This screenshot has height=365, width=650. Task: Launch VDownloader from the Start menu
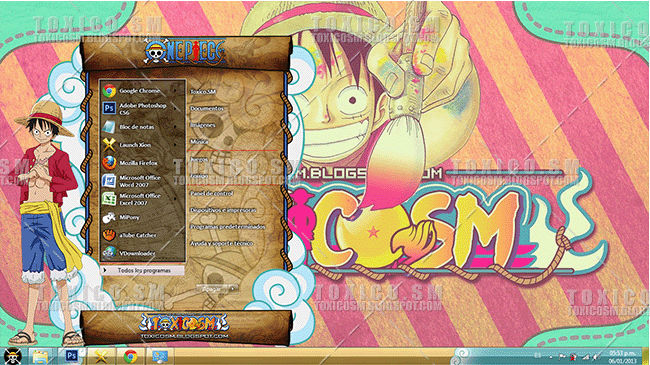(x=142, y=253)
